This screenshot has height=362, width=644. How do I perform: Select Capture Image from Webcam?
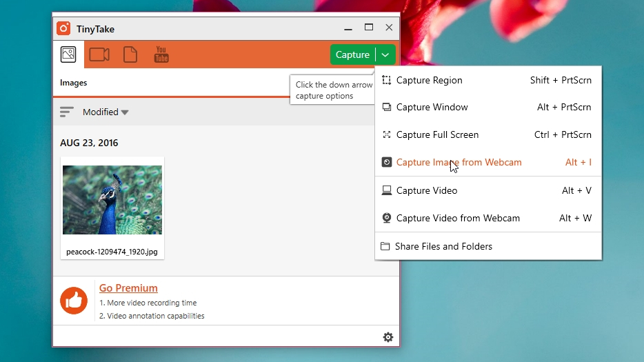click(488, 162)
